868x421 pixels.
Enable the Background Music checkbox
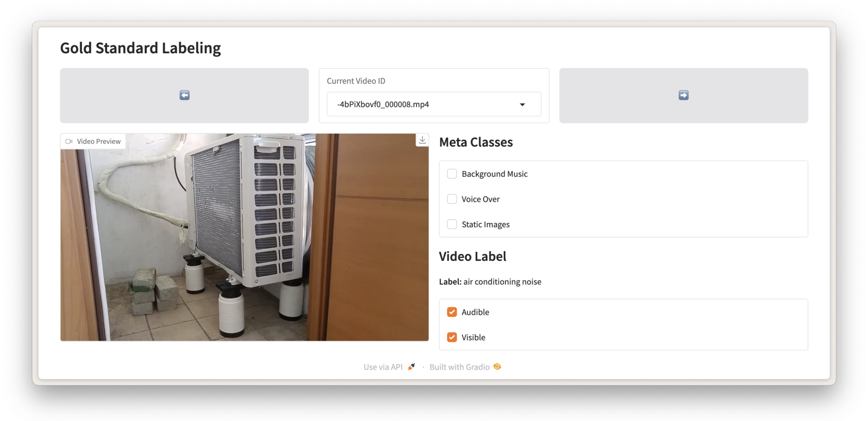(452, 174)
